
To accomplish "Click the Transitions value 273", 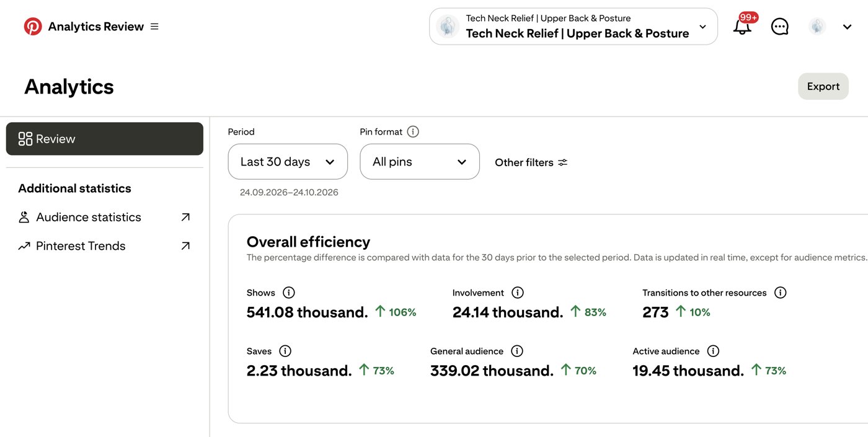I will click(x=655, y=312).
